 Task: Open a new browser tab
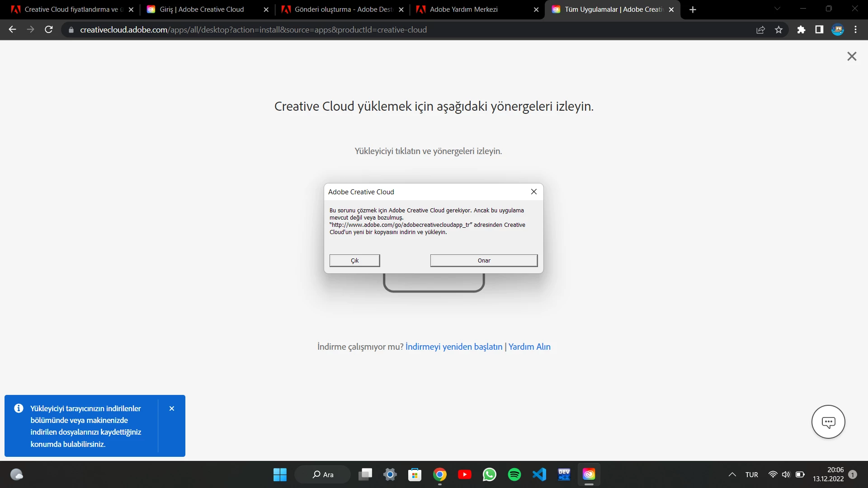coord(693,9)
